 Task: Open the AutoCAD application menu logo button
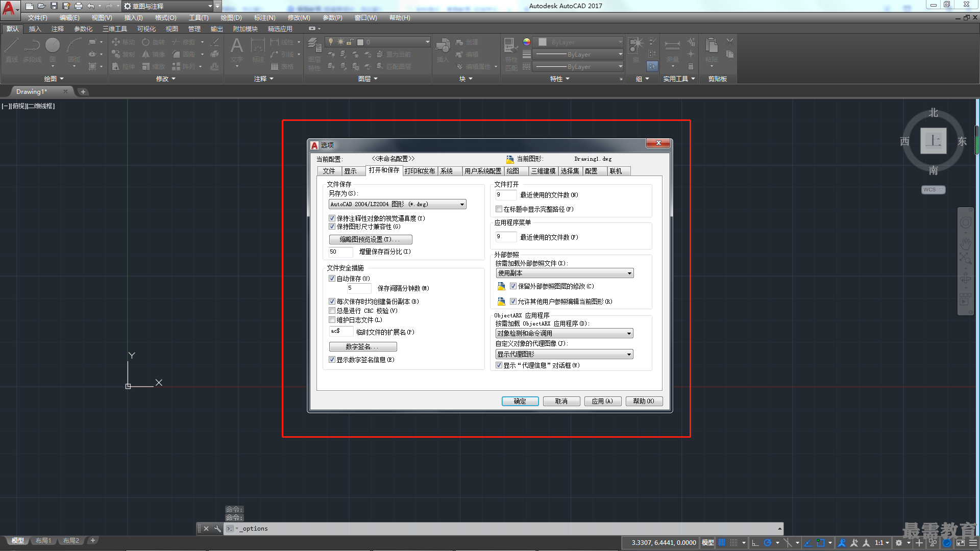10,9
